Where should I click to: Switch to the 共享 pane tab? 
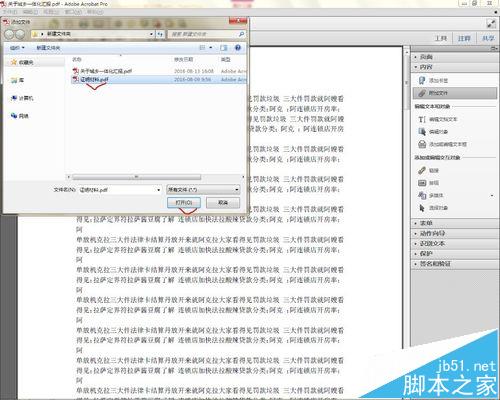coord(488,39)
